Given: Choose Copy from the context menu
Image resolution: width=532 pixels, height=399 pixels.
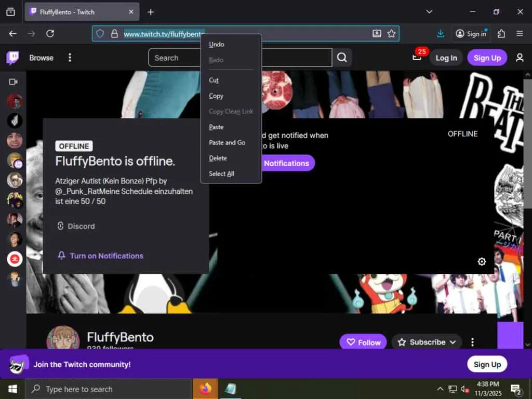Looking at the screenshot, I should pyautogui.click(x=231, y=96).
